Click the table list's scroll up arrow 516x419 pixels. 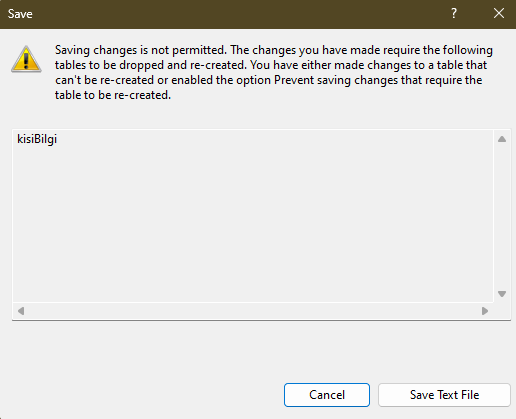click(502, 139)
